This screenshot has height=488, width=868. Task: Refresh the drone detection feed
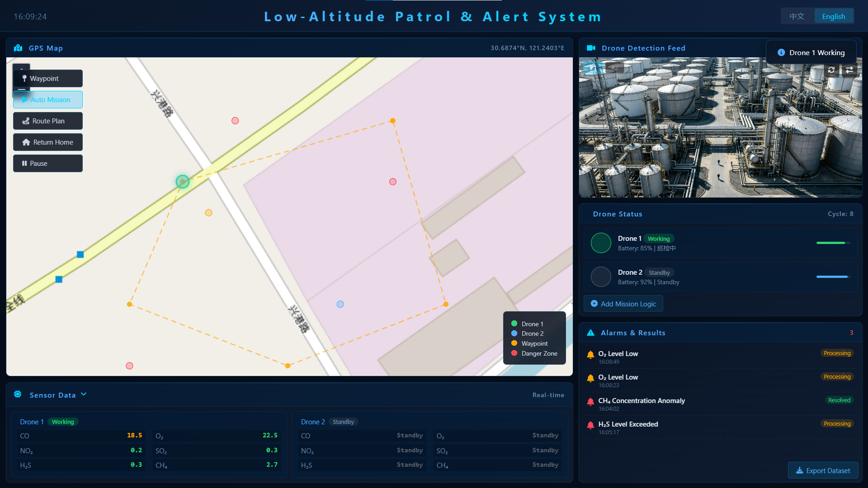(831, 70)
